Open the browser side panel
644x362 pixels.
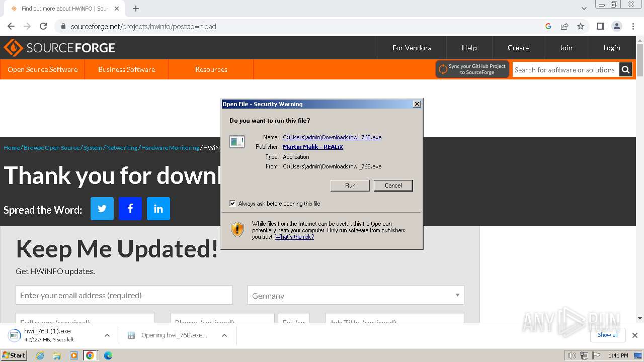[600, 26]
